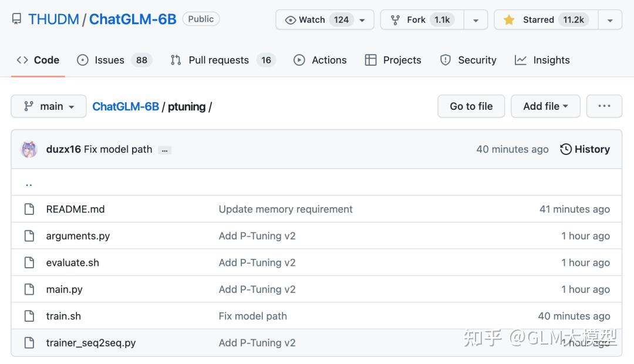The width and height of the screenshot is (634, 364).
Task: Switch to the Pull requests tab
Action: click(x=218, y=60)
